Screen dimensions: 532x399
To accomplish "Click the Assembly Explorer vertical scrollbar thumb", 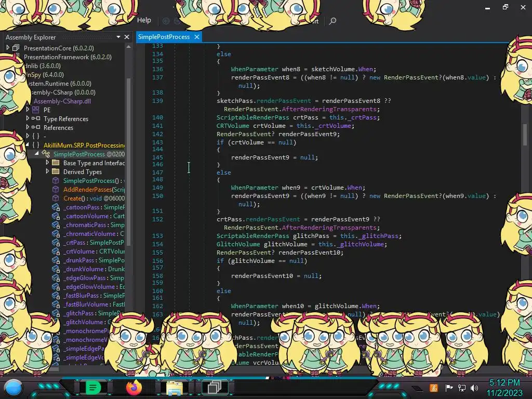I will point(128,161).
